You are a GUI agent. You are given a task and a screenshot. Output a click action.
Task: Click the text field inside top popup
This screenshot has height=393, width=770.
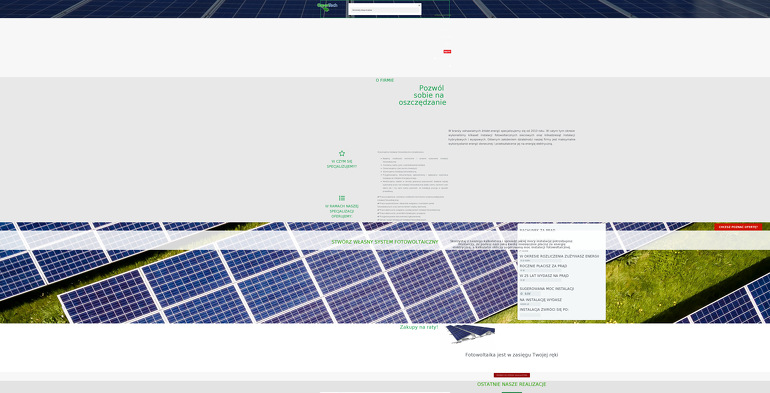coord(385,10)
